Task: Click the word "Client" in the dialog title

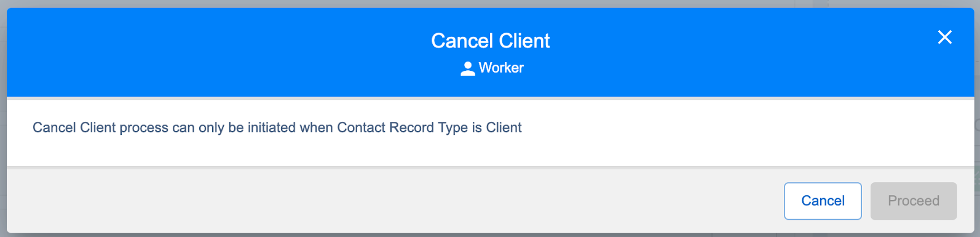Action: pos(524,41)
